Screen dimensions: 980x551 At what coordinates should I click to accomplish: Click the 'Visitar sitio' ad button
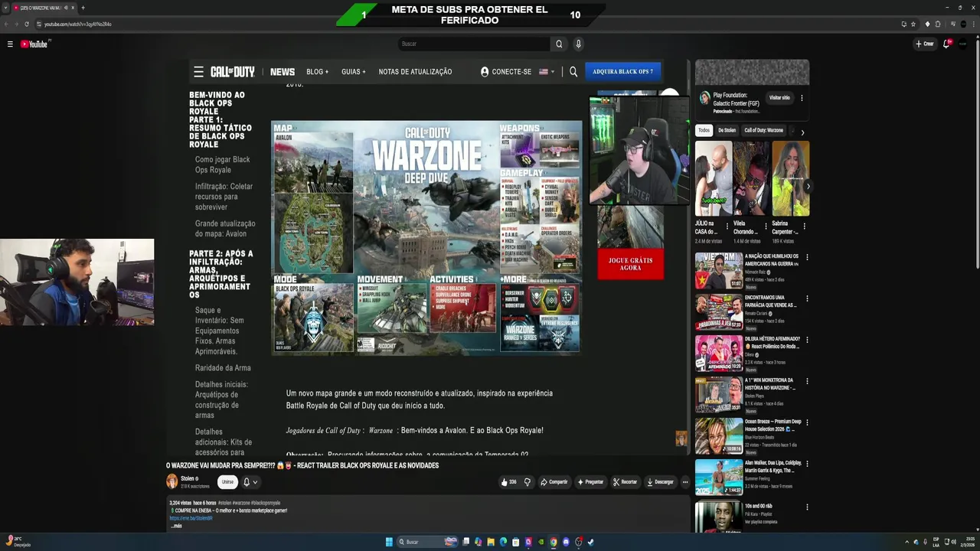[x=779, y=98]
